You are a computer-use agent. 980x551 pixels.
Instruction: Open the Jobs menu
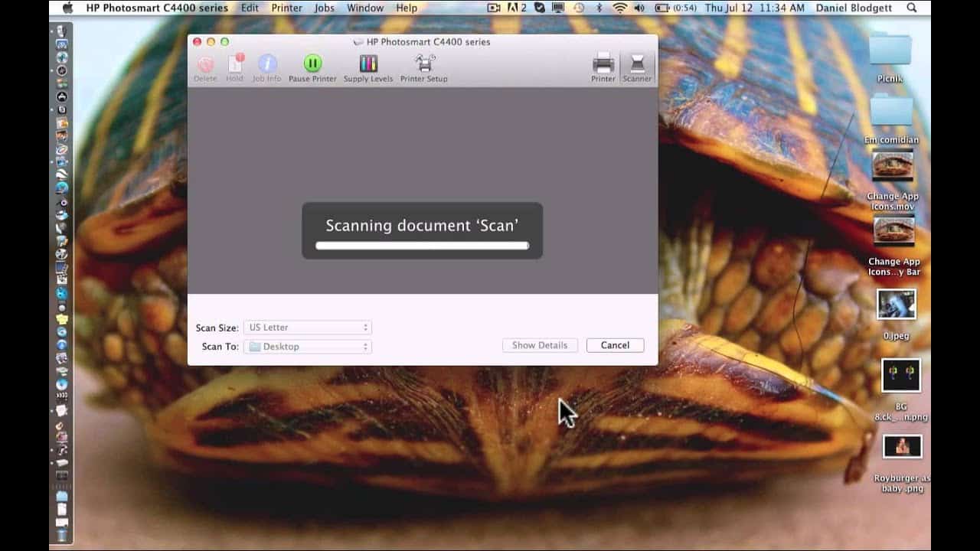325,8
